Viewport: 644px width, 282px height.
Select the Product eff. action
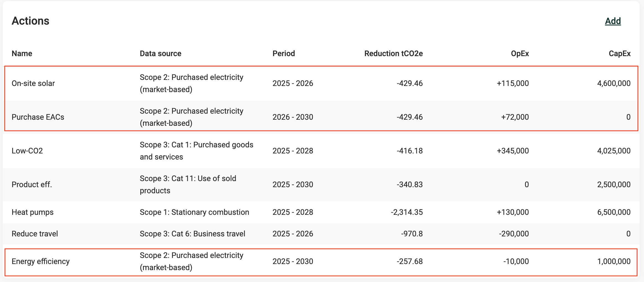[x=32, y=184]
